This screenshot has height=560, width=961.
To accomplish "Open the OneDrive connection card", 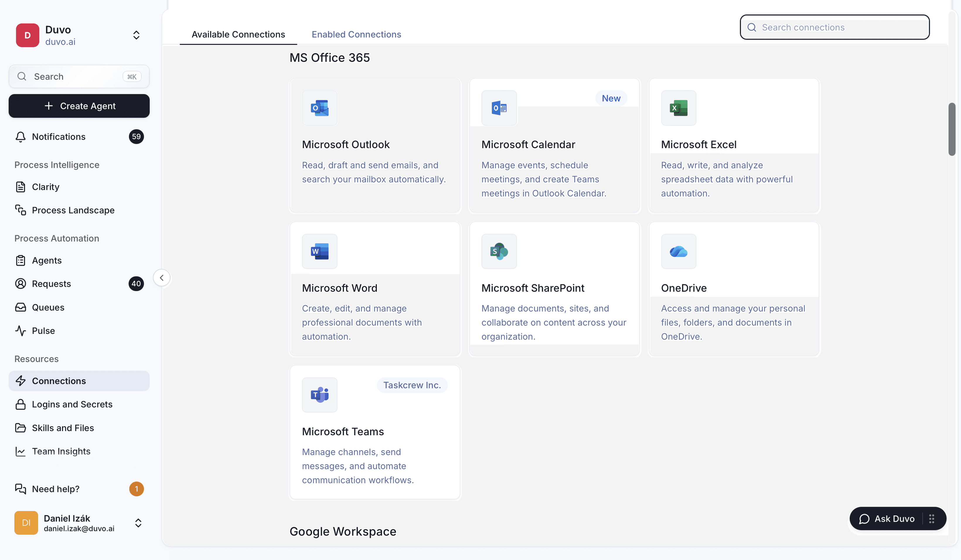I will [734, 289].
